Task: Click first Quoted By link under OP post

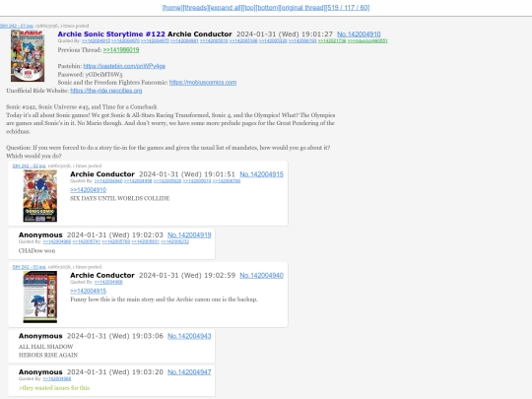Action: coord(96,40)
